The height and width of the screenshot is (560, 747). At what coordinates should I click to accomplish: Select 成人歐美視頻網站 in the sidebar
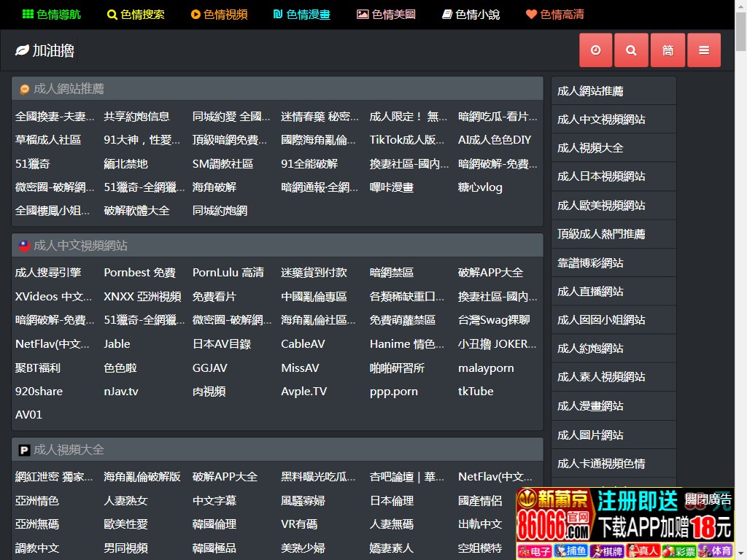[x=614, y=206]
